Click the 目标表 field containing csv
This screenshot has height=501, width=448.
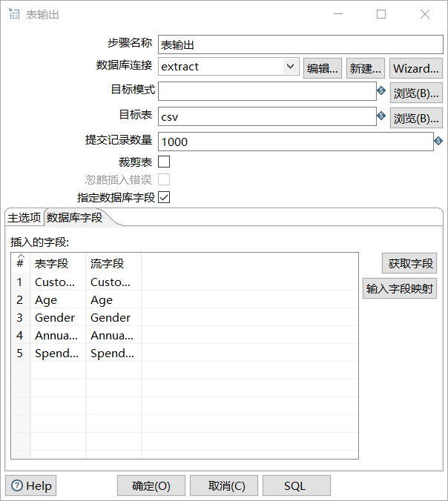click(x=267, y=116)
